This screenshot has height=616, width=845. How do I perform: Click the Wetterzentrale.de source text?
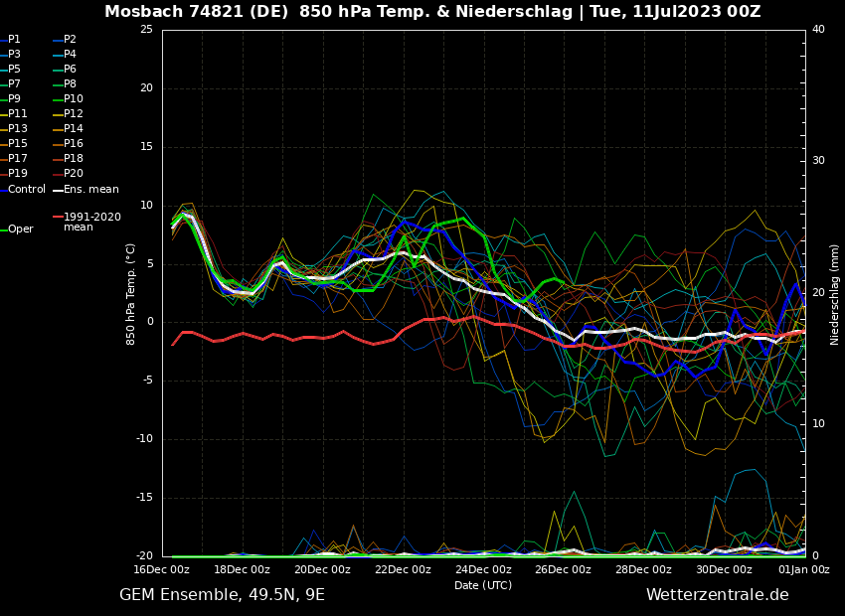[717, 595]
